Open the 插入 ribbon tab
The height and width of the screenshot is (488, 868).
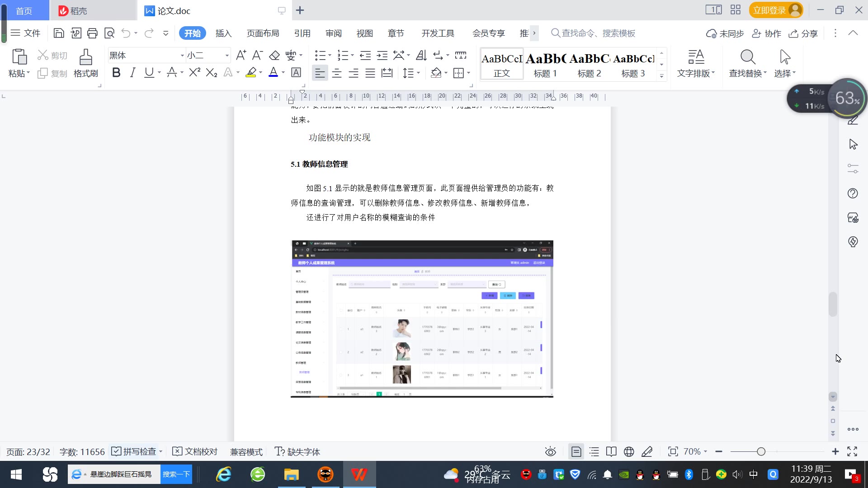tap(223, 33)
